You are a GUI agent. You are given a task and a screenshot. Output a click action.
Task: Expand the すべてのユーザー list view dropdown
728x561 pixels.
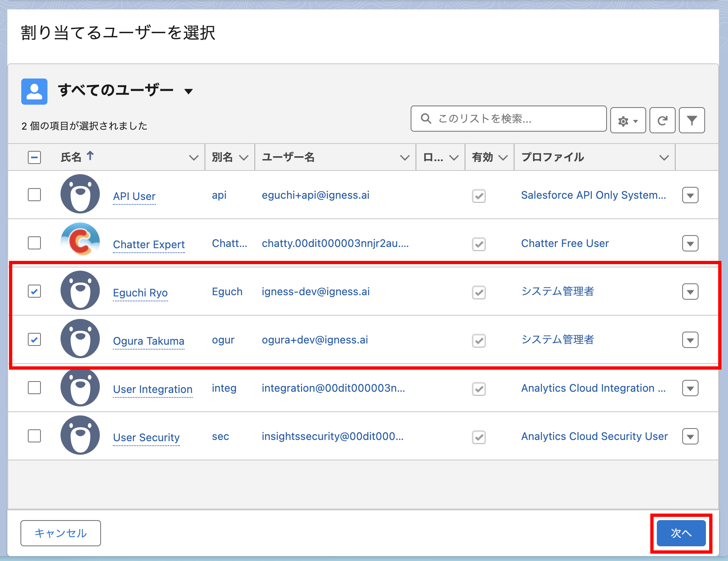(189, 91)
